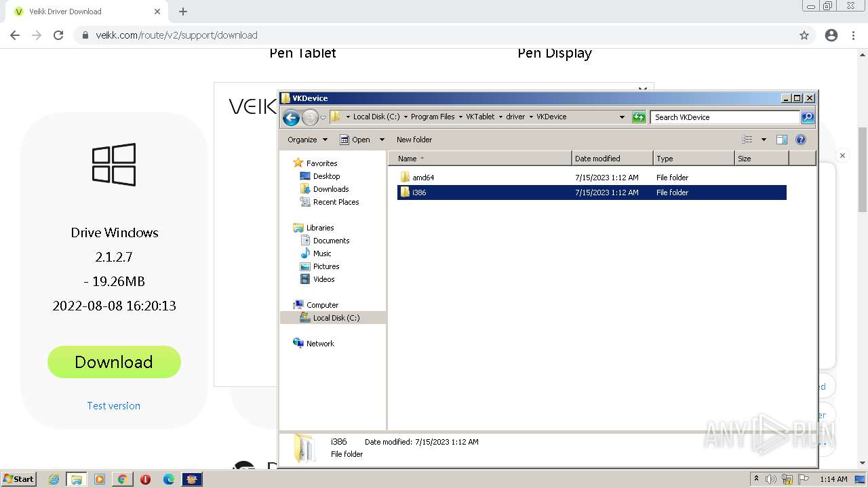Create a New folder
Viewport: 868px width, 488px height.
tap(414, 140)
